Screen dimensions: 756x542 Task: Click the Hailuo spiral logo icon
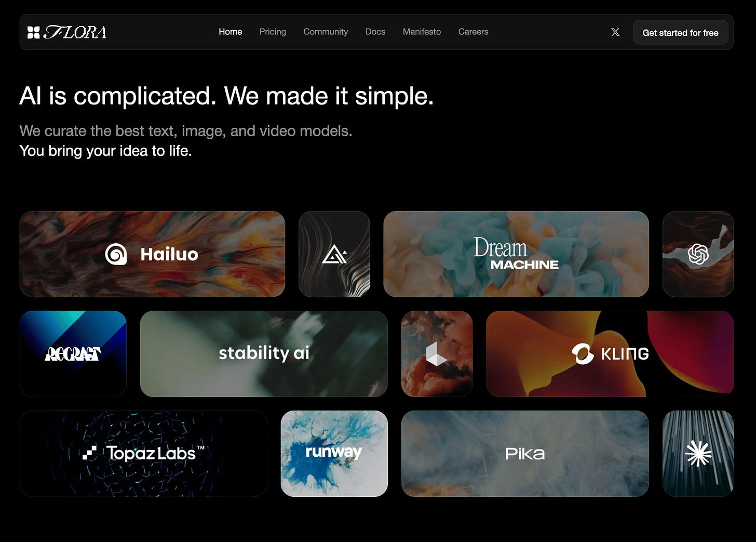[x=116, y=254]
